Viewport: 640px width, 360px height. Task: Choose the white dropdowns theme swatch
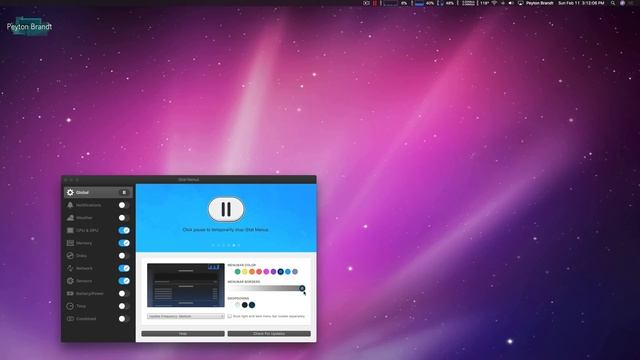click(x=238, y=305)
